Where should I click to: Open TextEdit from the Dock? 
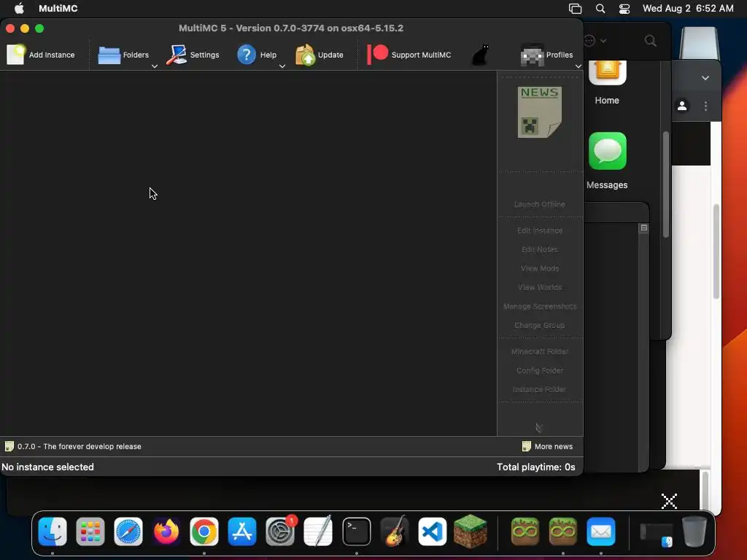[318, 532]
